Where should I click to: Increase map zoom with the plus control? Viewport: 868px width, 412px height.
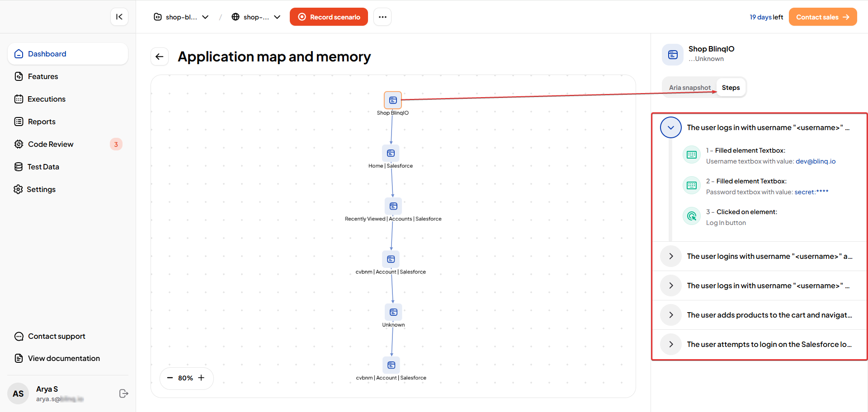click(x=202, y=378)
